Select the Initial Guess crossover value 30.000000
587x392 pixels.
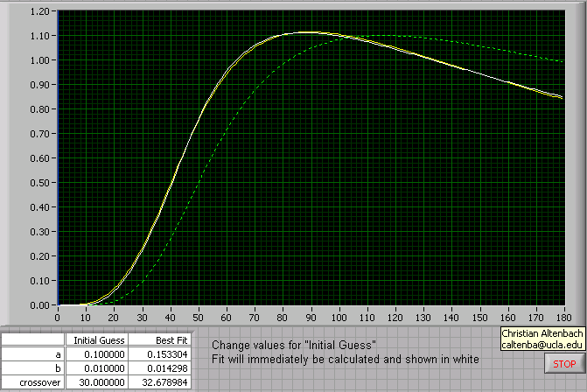[97, 382]
